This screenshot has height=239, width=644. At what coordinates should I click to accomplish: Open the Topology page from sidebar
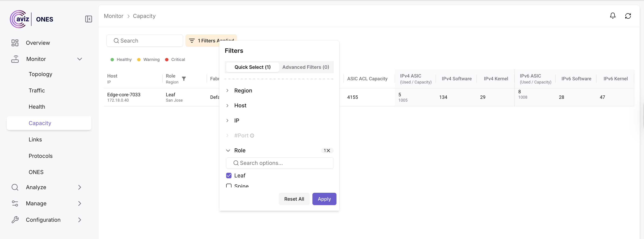click(x=40, y=74)
